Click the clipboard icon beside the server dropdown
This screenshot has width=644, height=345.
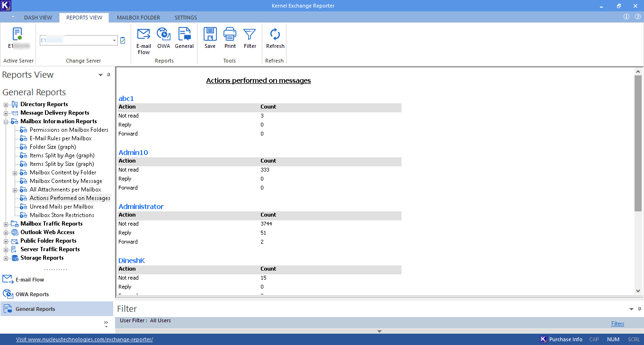(x=123, y=40)
